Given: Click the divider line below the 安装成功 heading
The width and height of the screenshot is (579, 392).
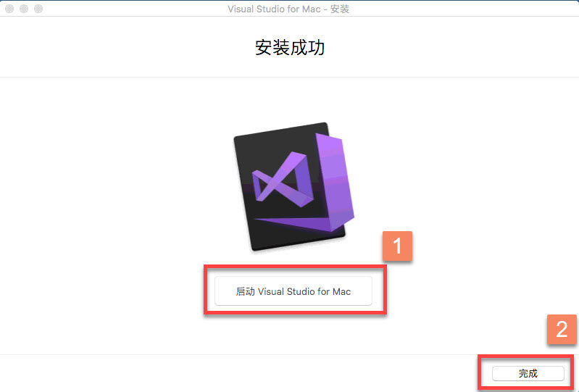Looking at the screenshot, I should (290, 77).
